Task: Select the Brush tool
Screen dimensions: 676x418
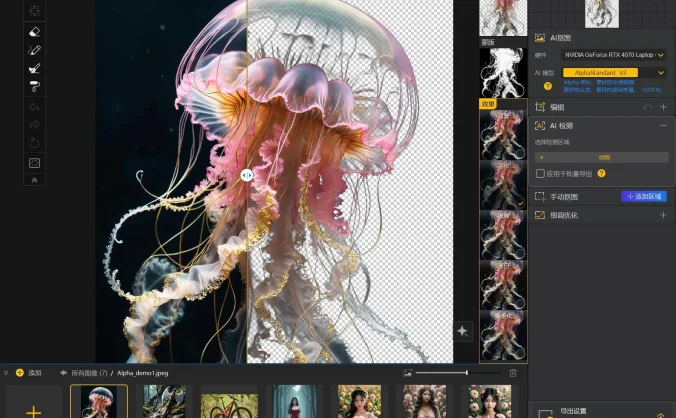Action: click(x=34, y=68)
